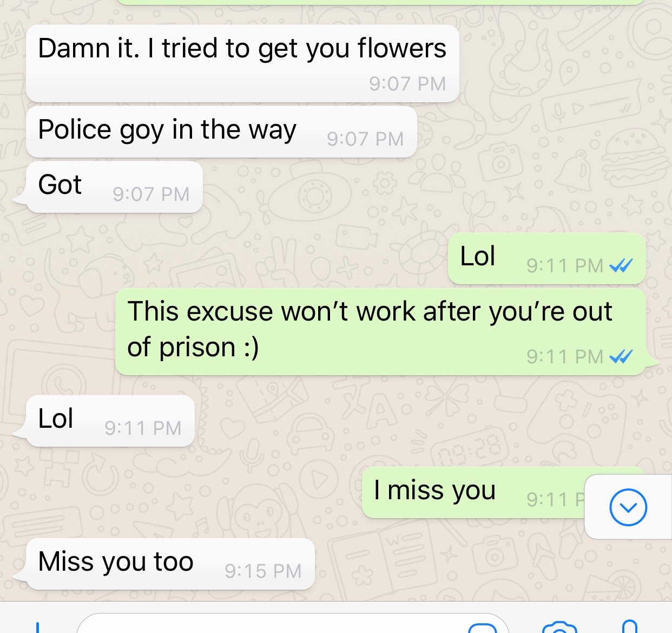Viewport: 672px width, 633px height.
Task: Tap the green sent "Lol" bubble
Action: click(547, 258)
